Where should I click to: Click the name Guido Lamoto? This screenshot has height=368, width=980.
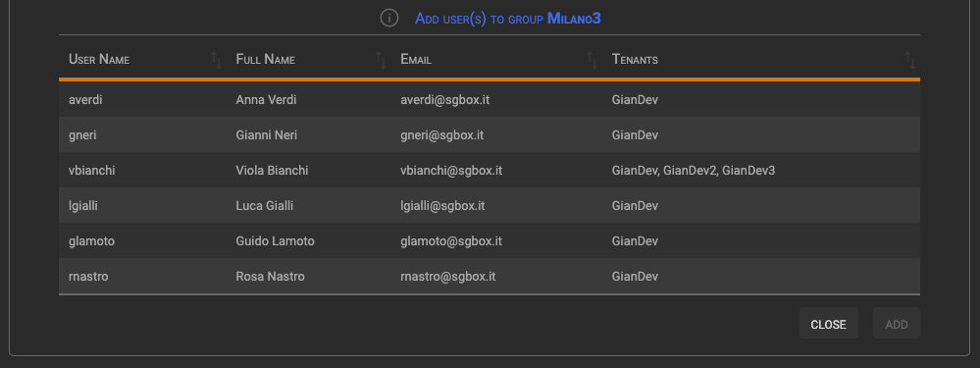tap(275, 240)
